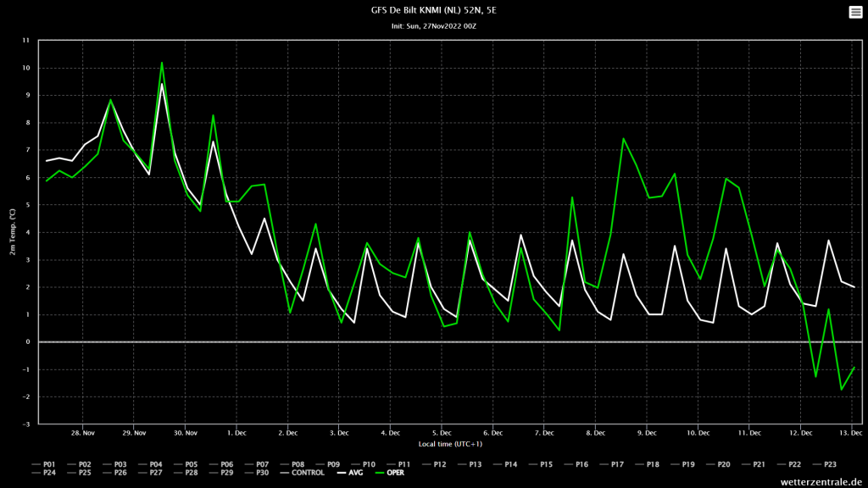868x488 pixels.
Task: Click the Init Sun 27Nov2022 00Z subtitle
Action: coord(433,26)
